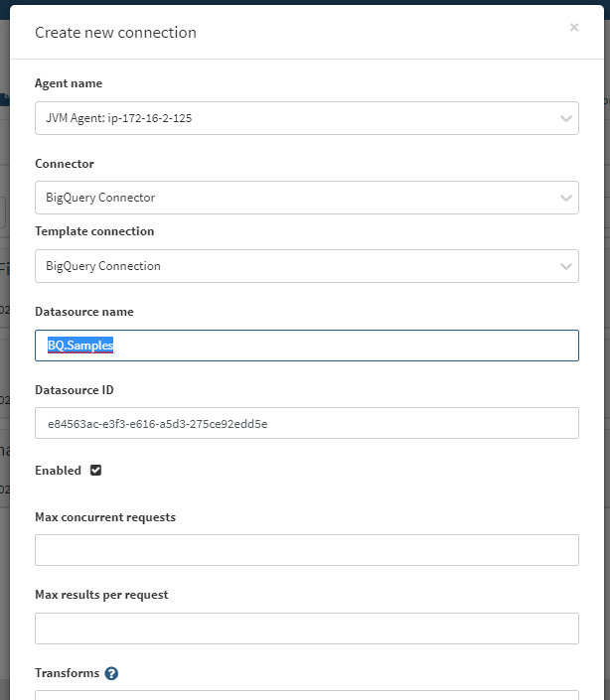610x700 pixels.
Task: Expand the BigQuery Connector dropdown
Action: click(x=306, y=198)
